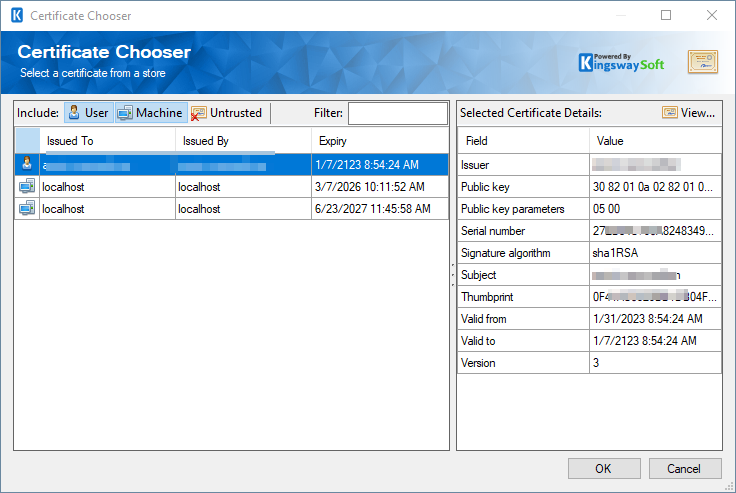Click machine icon of localhost expiring 2026
Viewport: 736px width, 493px height.
(x=26, y=186)
